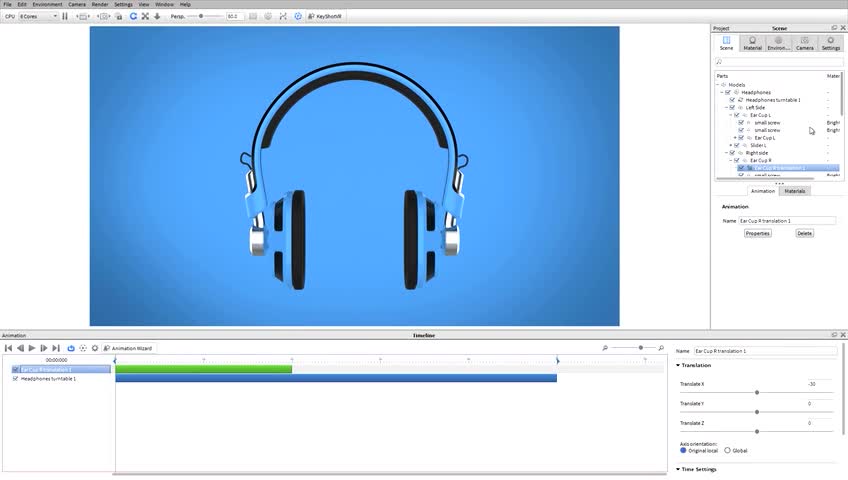The height and width of the screenshot is (480, 848).
Task: Click the Translate X slider handle
Action: click(757, 392)
